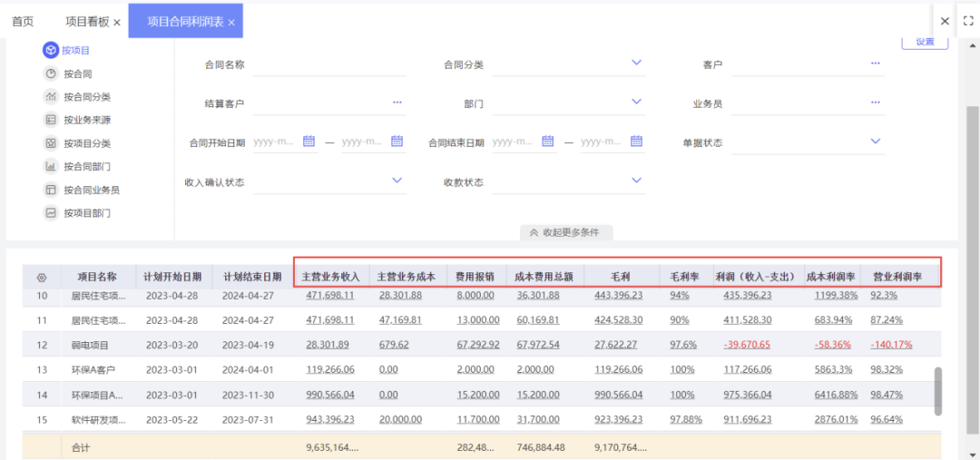980x460 pixels.
Task: Close the 项目合同利润表 tab with its X
Action: [231, 23]
